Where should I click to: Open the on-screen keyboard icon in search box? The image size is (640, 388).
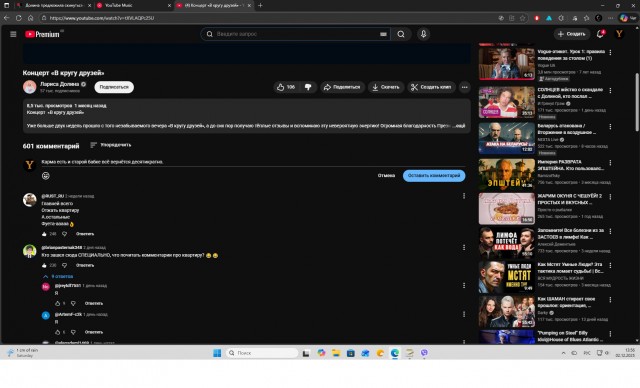click(383, 34)
